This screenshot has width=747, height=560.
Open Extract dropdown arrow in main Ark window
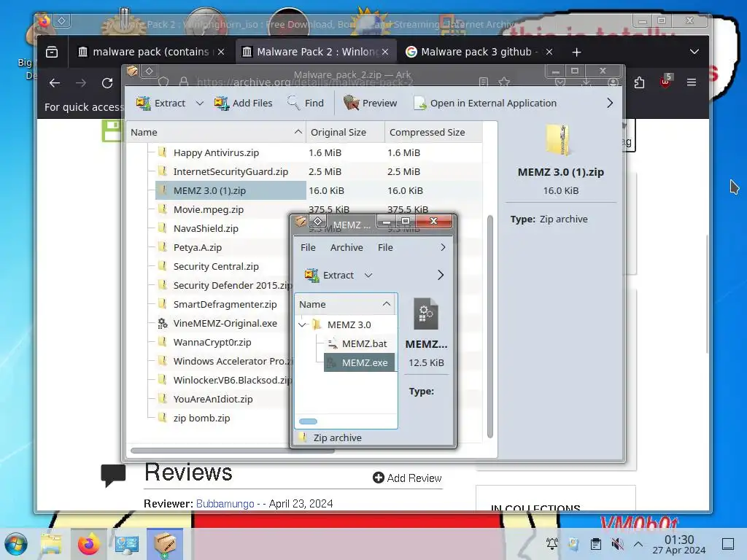pyautogui.click(x=200, y=103)
